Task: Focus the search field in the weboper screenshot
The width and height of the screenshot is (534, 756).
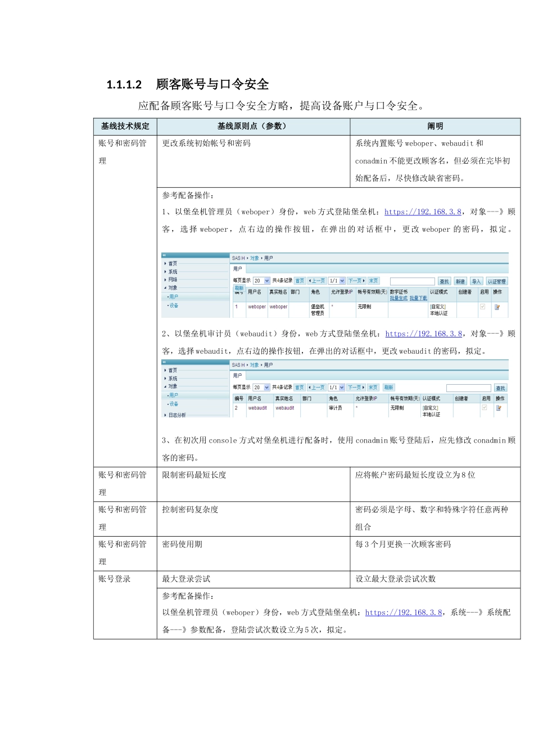Action: click(x=413, y=281)
